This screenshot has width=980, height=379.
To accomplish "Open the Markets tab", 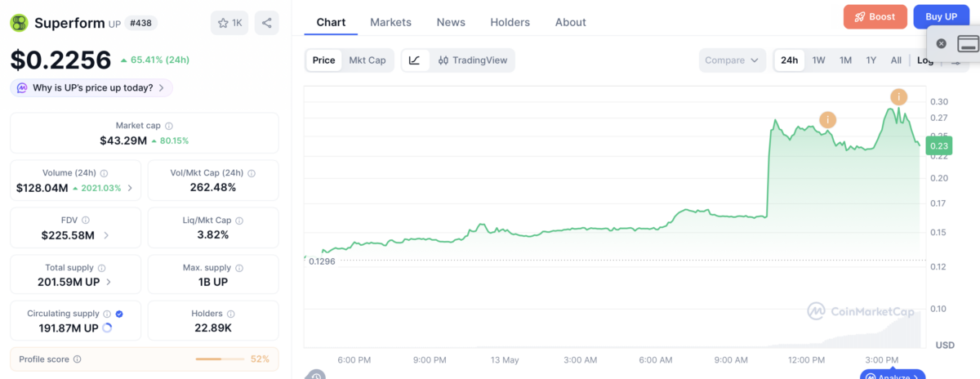I will 390,22.
